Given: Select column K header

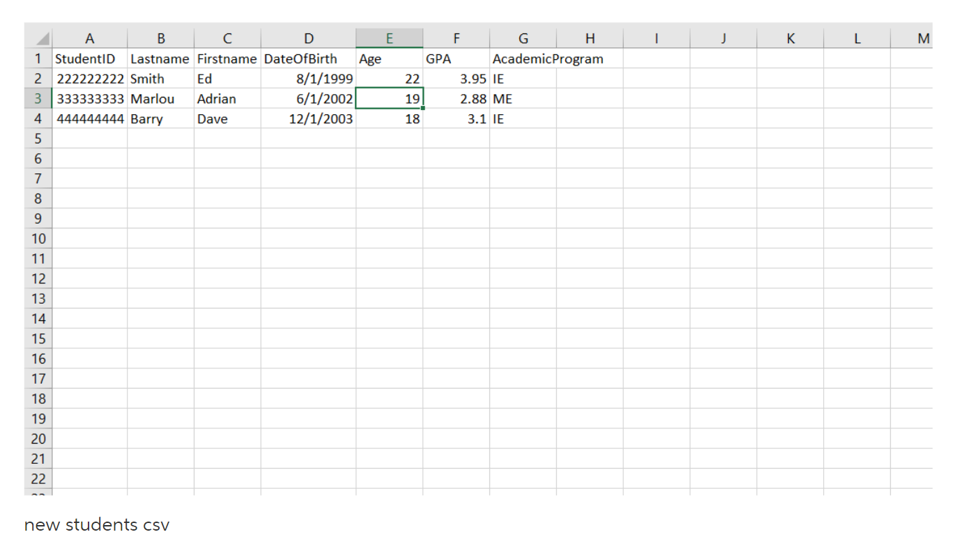Looking at the screenshot, I should pyautogui.click(x=790, y=38).
